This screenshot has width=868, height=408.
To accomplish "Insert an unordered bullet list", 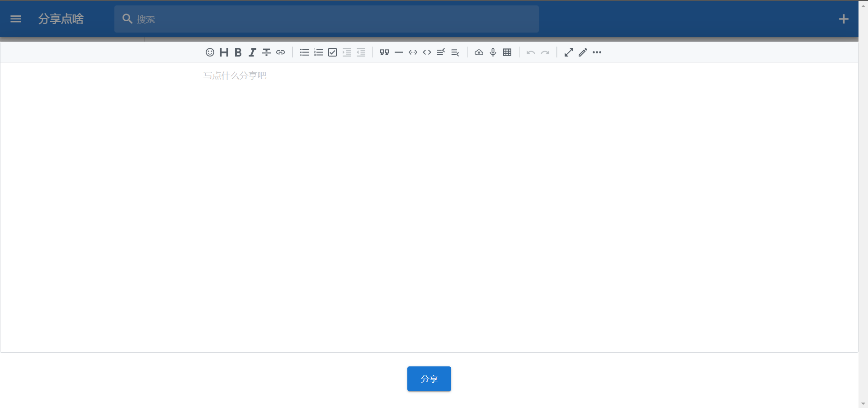I will click(304, 52).
